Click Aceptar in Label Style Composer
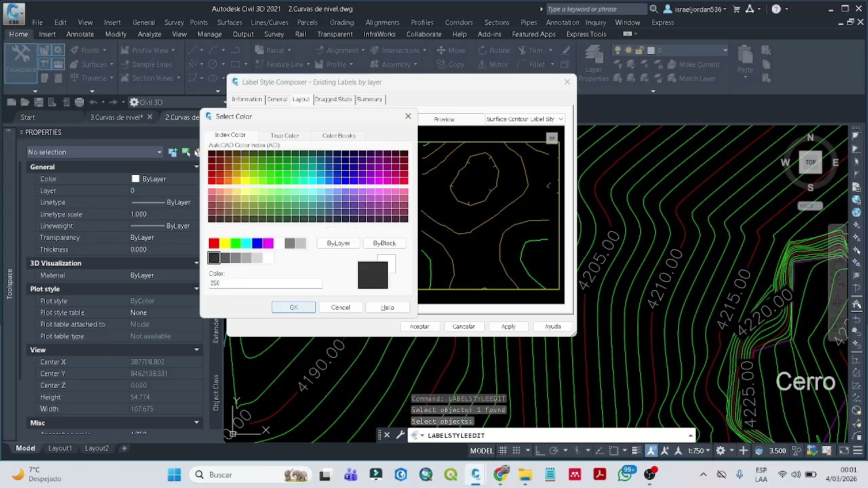This screenshot has height=488, width=868. 420,327
